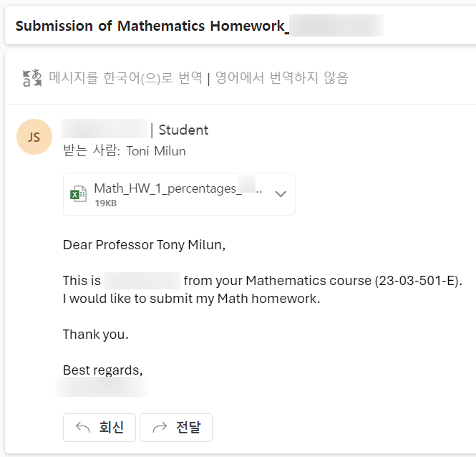This screenshot has height=457, width=476.
Task: Click the 19KB attachment size label
Action: [x=105, y=203]
